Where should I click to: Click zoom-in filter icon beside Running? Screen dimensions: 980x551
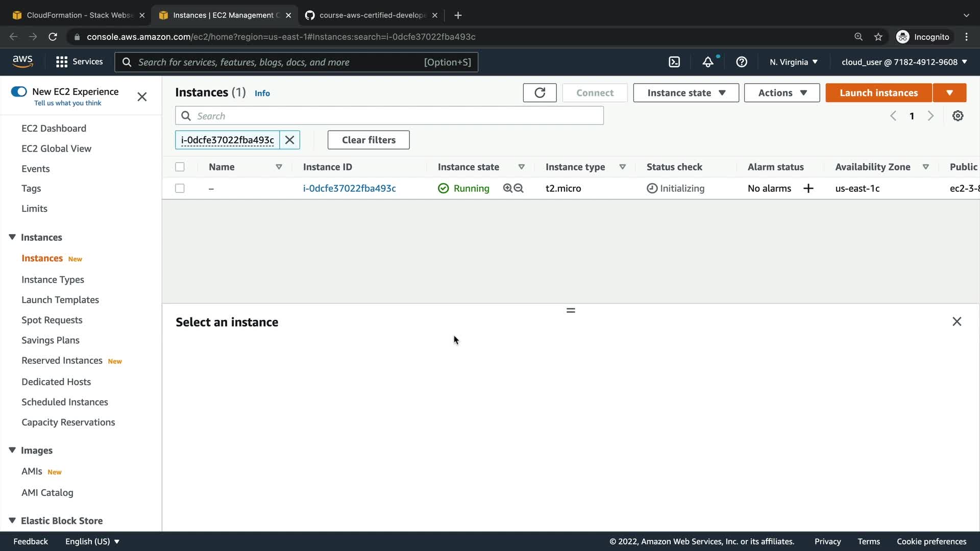[507, 188]
